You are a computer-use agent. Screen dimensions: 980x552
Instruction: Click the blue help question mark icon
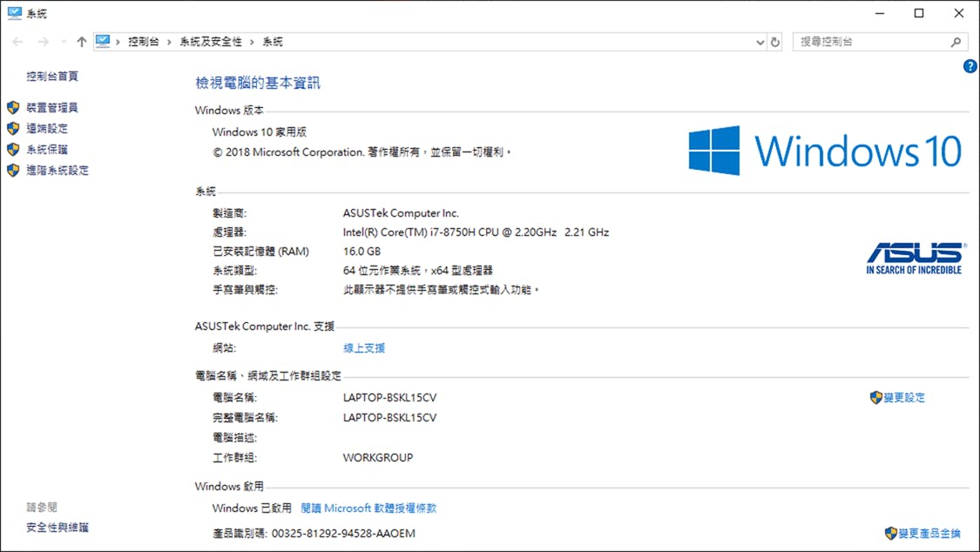[x=969, y=65]
